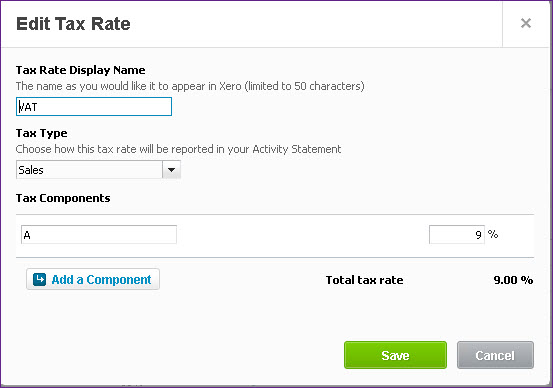This screenshot has width=553, height=388.
Task: Focus the Tax Rate Display Name field containing VAT
Action: 94,107
